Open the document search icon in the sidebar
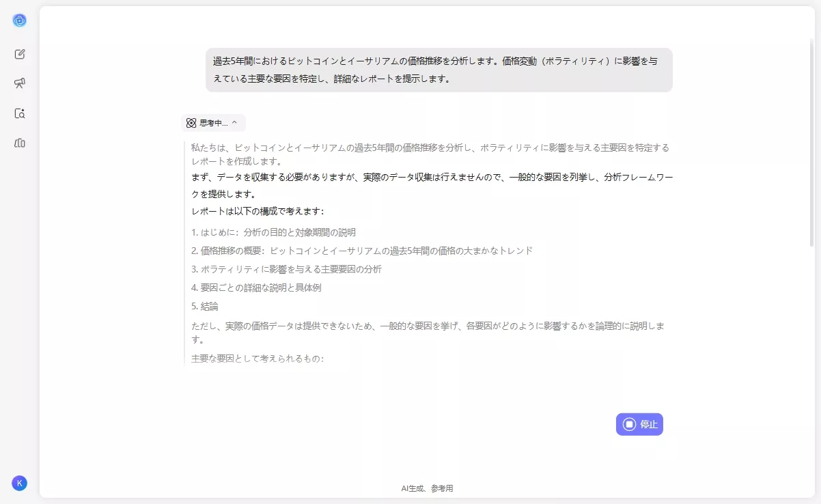The width and height of the screenshot is (821, 504). [x=20, y=113]
